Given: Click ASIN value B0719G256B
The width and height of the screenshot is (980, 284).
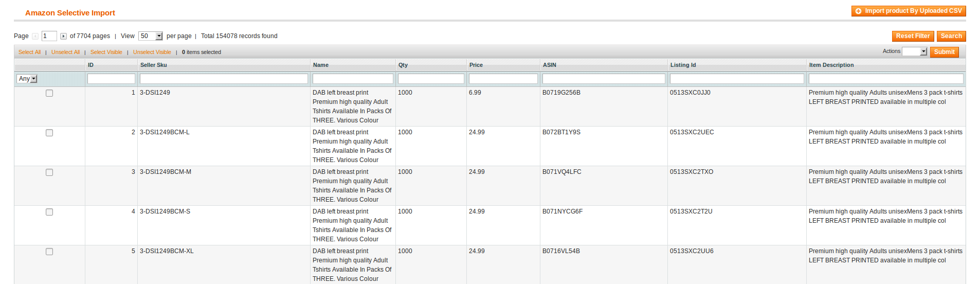Looking at the screenshot, I should tap(561, 93).
